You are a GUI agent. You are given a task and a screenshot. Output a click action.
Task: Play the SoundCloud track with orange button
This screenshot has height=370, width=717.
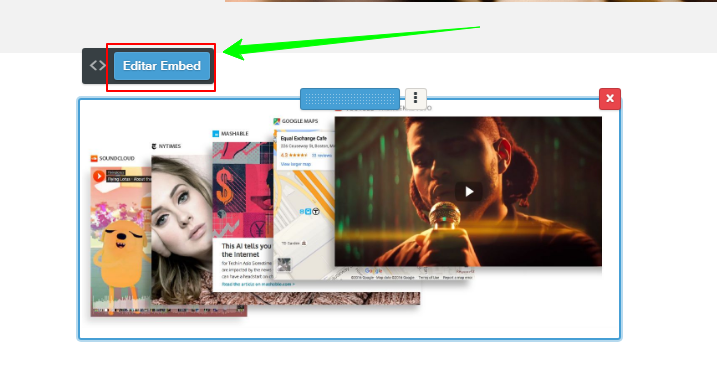point(98,176)
